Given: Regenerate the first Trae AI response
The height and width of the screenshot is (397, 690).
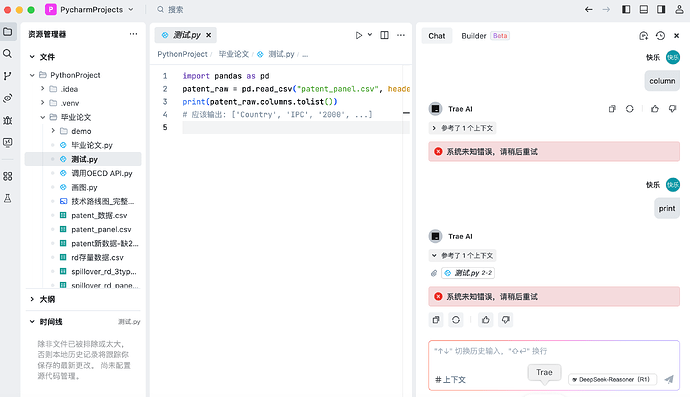Looking at the screenshot, I should pos(630,109).
